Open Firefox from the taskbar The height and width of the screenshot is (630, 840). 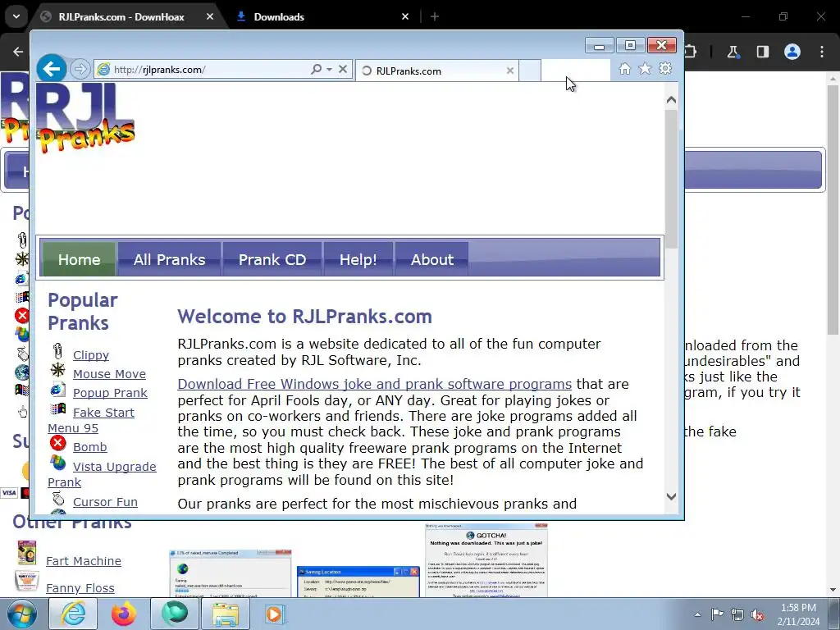pos(124,614)
